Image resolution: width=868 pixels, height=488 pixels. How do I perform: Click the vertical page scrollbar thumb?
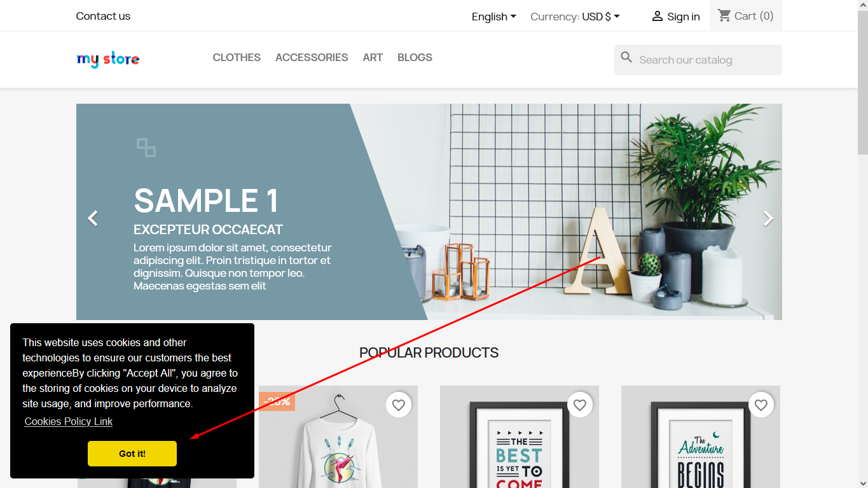click(x=863, y=83)
